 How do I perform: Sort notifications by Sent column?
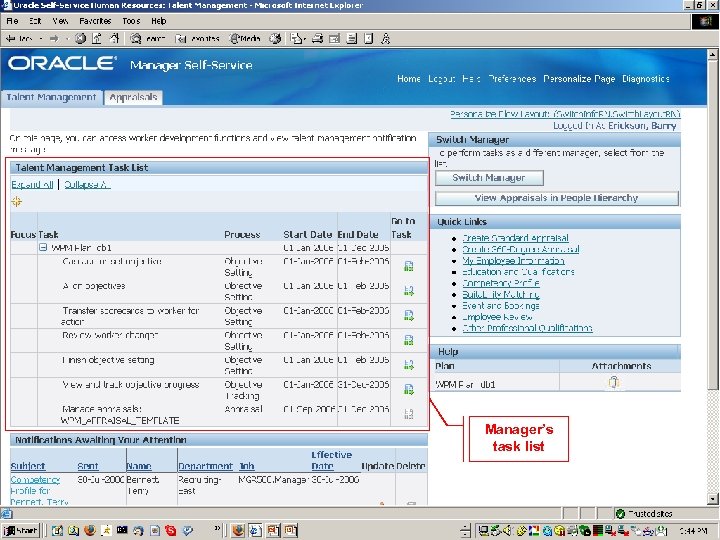(88, 466)
